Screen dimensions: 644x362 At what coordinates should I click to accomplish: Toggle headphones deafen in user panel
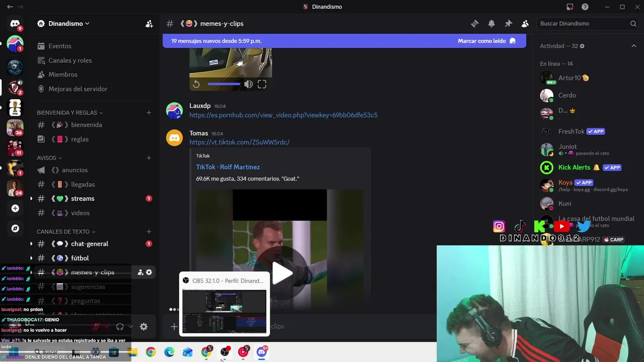[x=120, y=327]
